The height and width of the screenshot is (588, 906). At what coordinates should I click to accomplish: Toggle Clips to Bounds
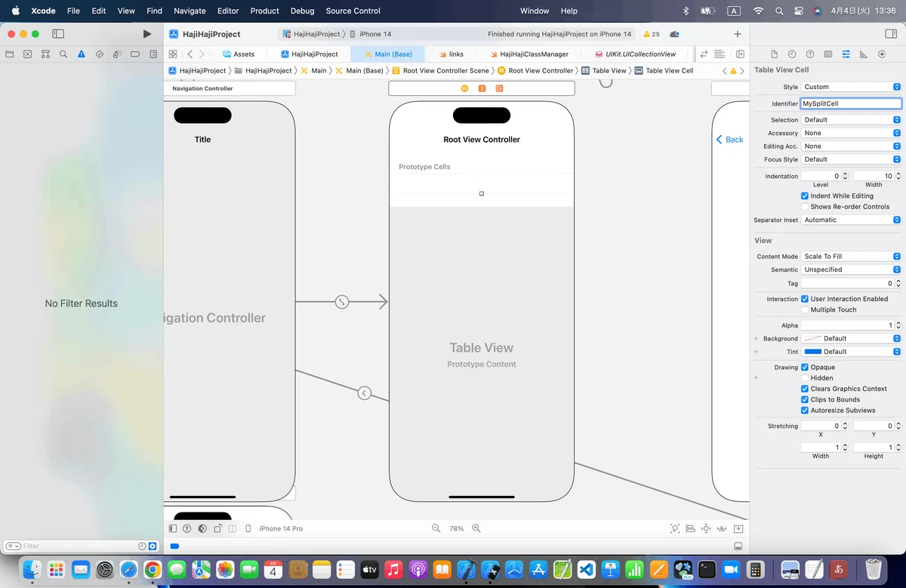click(x=805, y=400)
